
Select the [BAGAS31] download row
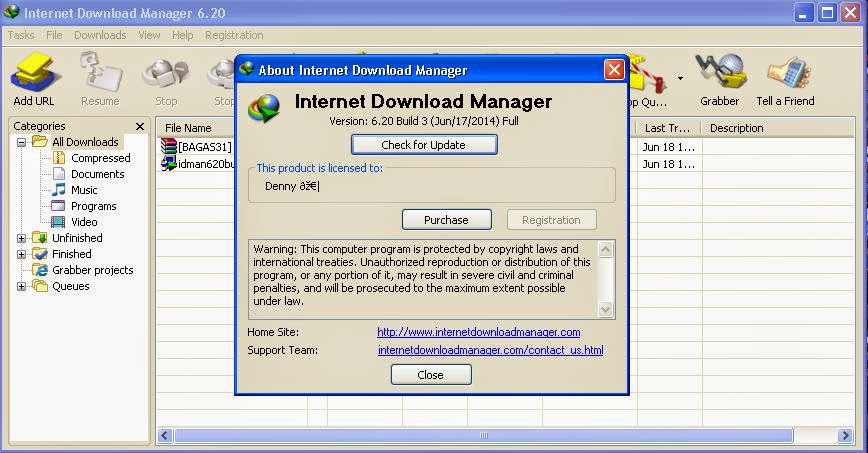(197, 147)
